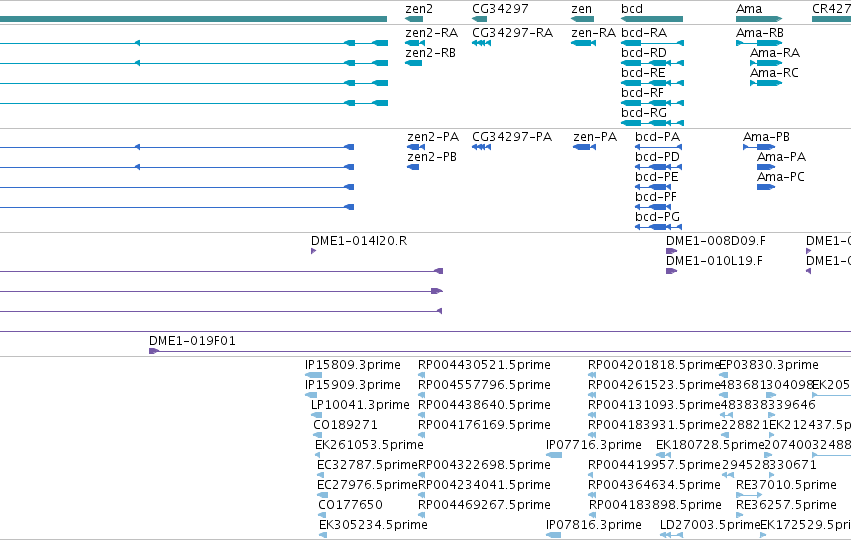Click the gene arrow glyph under the Ama label
This screenshot has height=540, width=851.
[759, 19]
